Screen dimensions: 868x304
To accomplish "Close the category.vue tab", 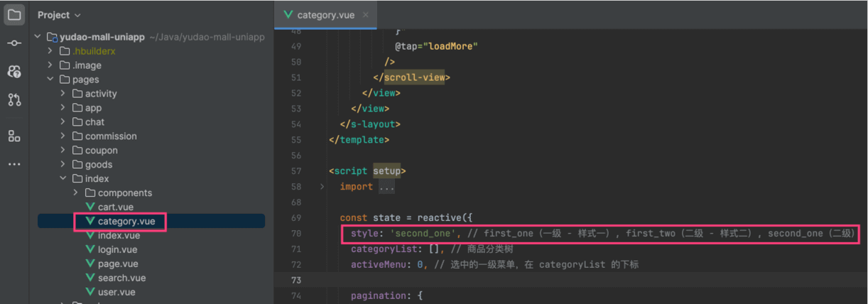I will 366,15.
